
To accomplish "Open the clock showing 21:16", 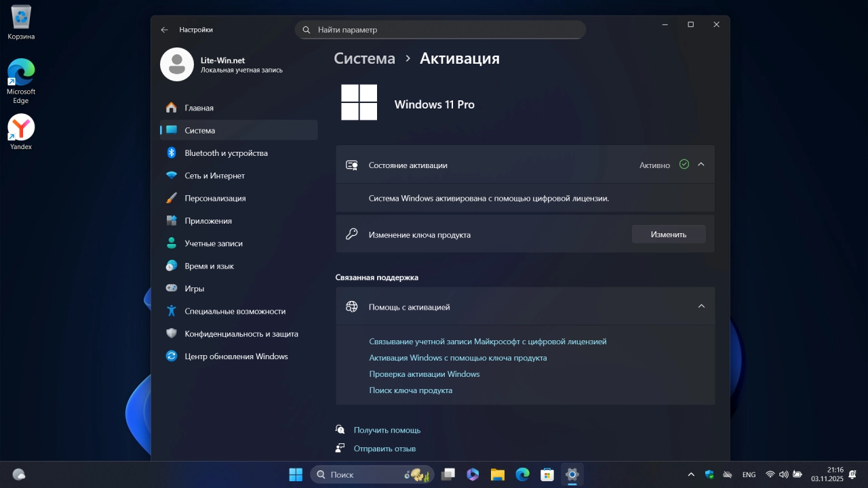I will coord(827,474).
